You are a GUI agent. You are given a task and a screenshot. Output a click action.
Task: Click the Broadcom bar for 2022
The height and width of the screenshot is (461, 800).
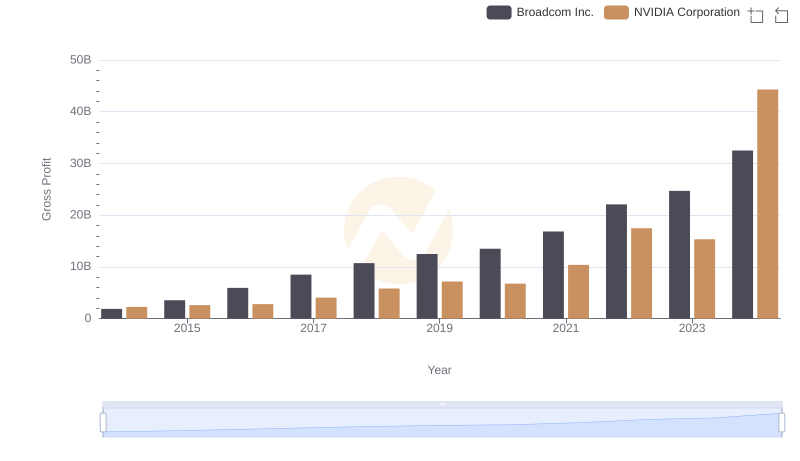tap(616, 262)
